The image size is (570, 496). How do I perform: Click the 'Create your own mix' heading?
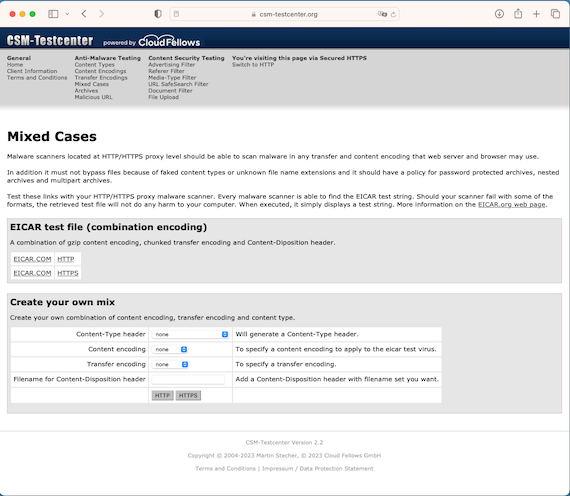(x=63, y=302)
